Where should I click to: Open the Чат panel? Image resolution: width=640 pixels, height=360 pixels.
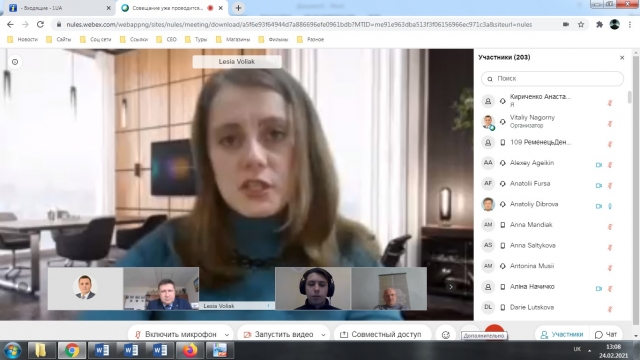tap(606, 334)
